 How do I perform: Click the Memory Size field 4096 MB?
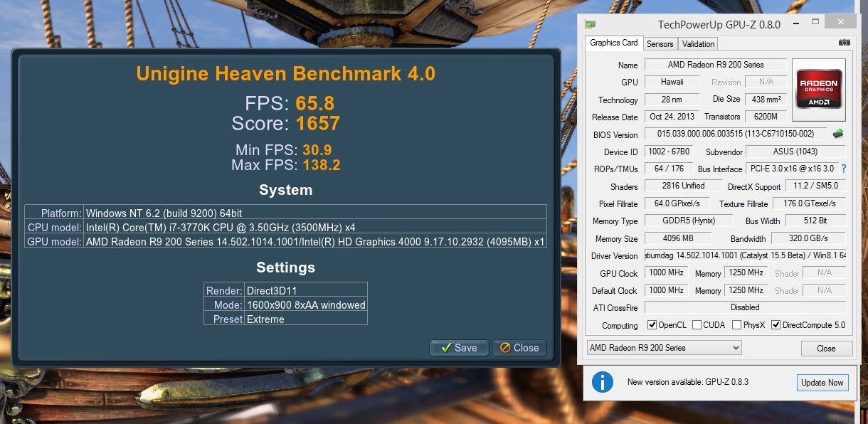(x=678, y=238)
